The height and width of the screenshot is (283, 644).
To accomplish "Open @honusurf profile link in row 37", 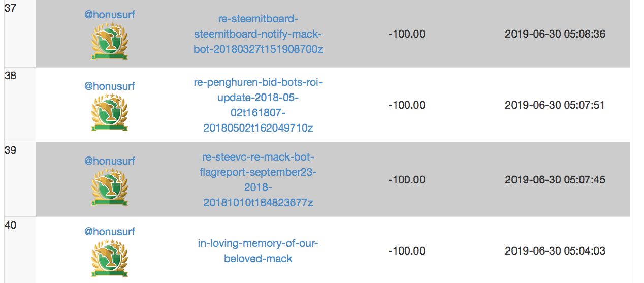I will [109, 15].
